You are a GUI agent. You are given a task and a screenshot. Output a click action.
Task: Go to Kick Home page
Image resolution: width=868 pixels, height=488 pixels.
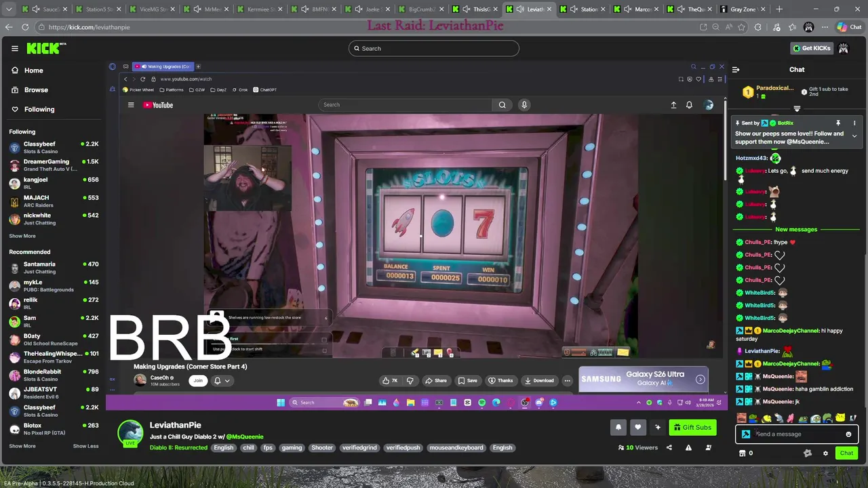coord(27,70)
